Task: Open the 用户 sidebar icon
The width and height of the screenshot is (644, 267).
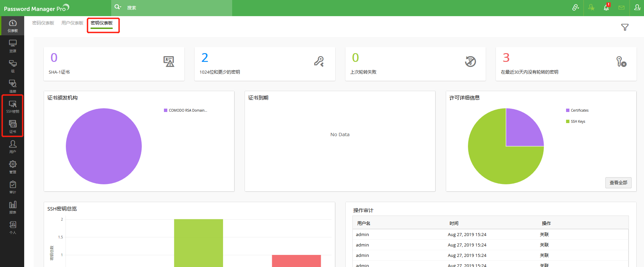Action: pyautogui.click(x=12, y=147)
